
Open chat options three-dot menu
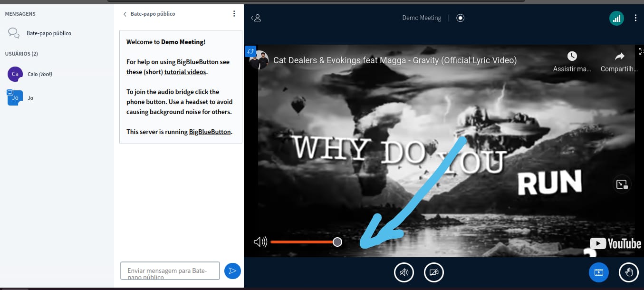tap(234, 14)
